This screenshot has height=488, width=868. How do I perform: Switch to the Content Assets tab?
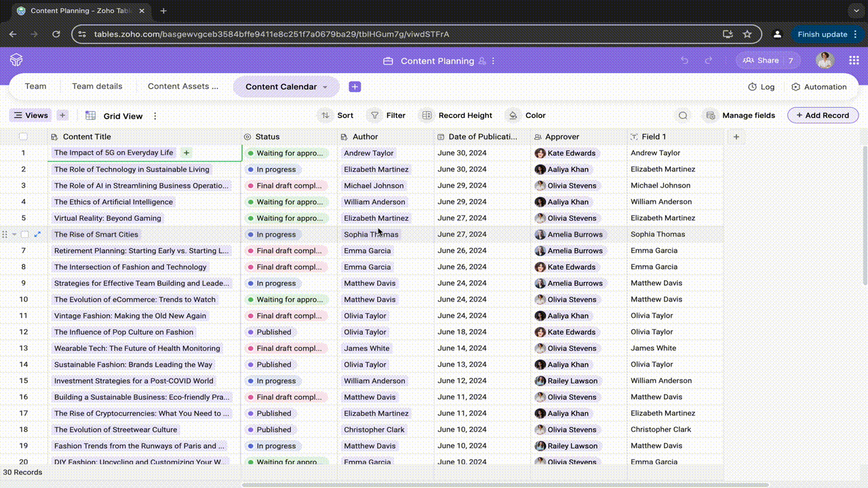pyautogui.click(x=183, y=87)
